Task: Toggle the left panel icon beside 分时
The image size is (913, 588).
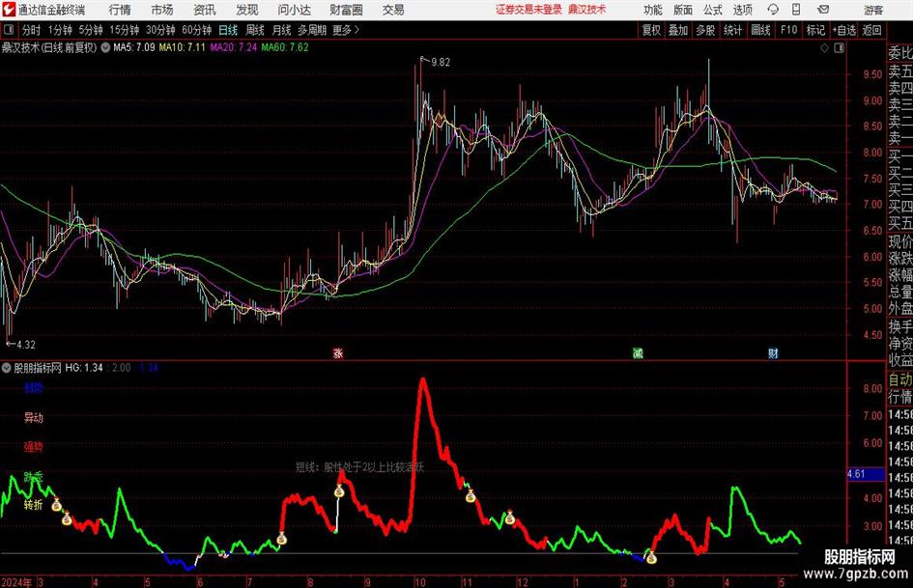Action: pyautogui.click(x=9, y=30)
